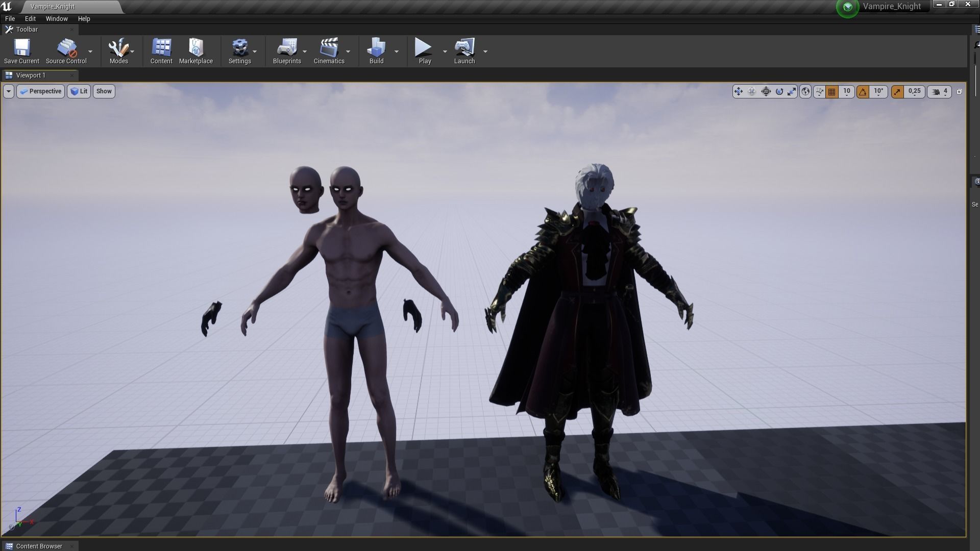The height and width of the screenshot is (551, 980).
Task: Toggle scale snapping icon
Action: pyautogui.click(x=897, y=92)
